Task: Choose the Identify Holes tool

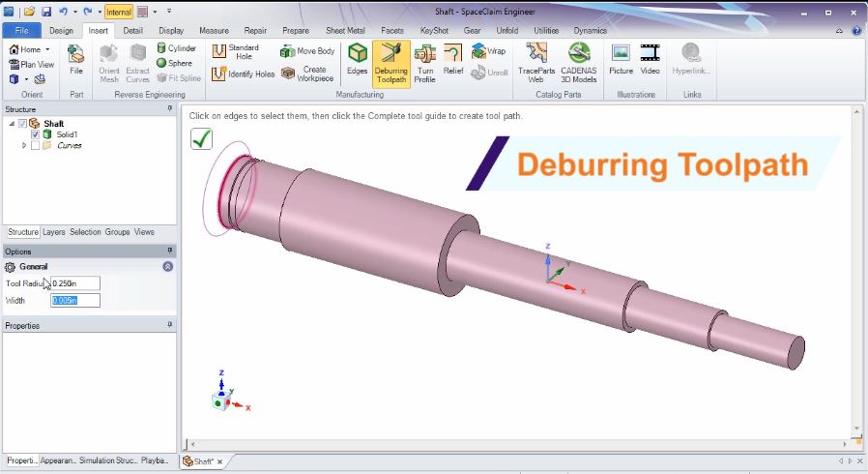Action: (x=243, y=74)
